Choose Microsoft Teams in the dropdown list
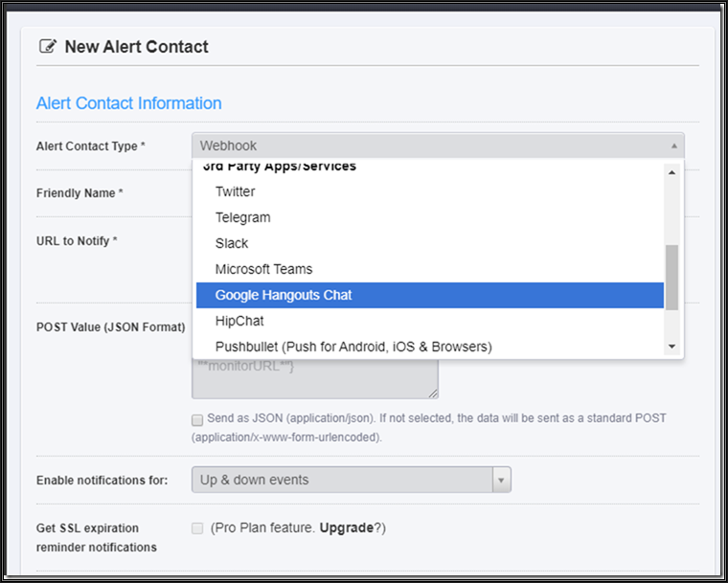728x583 pixels. point(430,269)
